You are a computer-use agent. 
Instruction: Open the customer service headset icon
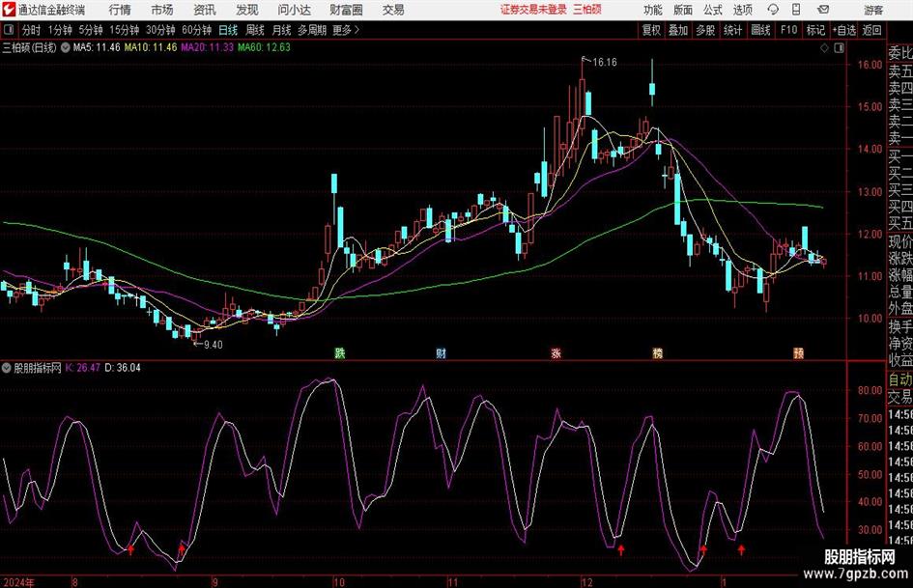pos(773,10)
